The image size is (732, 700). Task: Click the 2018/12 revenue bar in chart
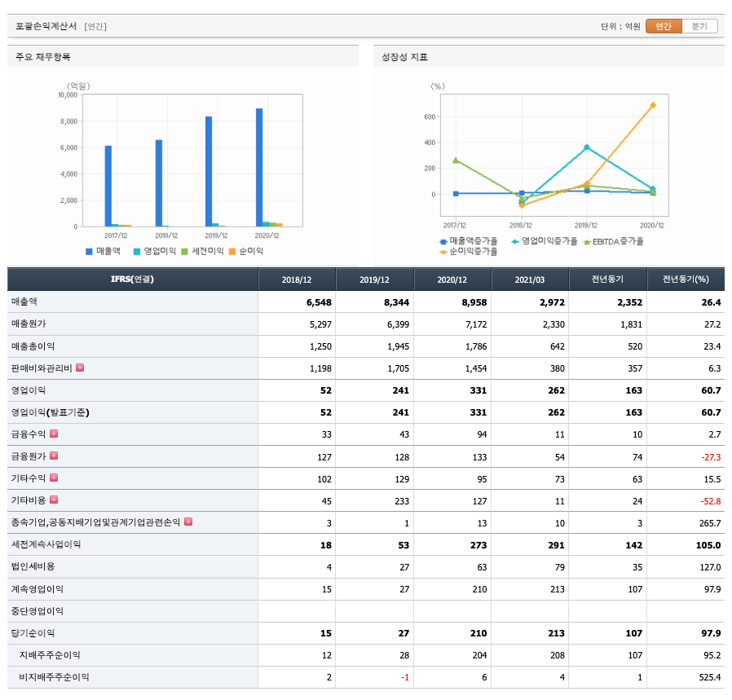tap(159, 183)
